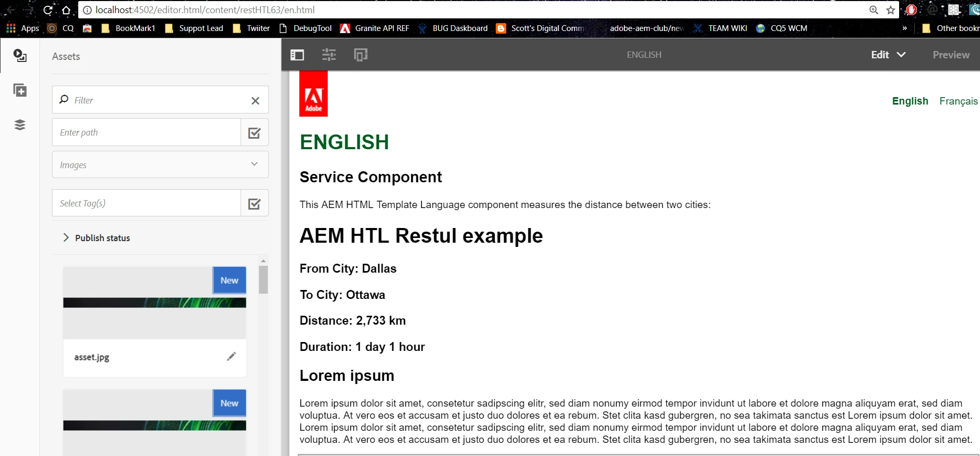Image resolution: width=980 pixels, height=456 pixels.
Task: Open the Images asset type dropdown
Action: click(160, 164)
